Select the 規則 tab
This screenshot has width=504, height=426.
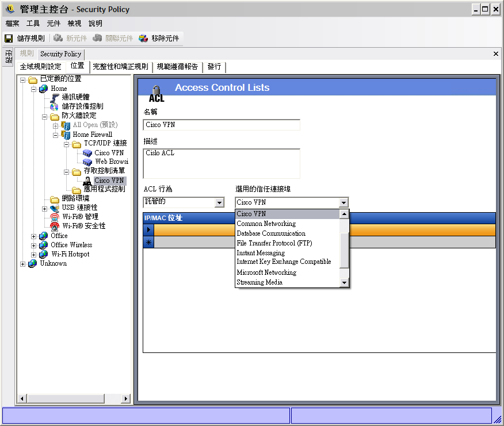tap(26, 53)
